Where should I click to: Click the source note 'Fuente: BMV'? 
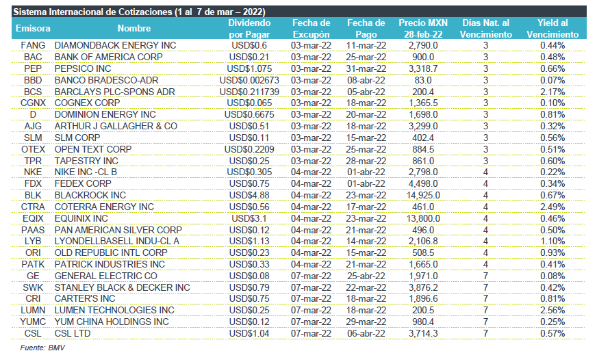pos(42,348)
